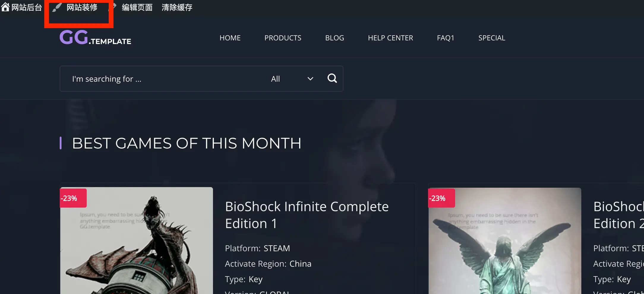The width and height of the screenshot is (644, 294).
Task: Click the magnifier search icon
Action: point(332,78)
